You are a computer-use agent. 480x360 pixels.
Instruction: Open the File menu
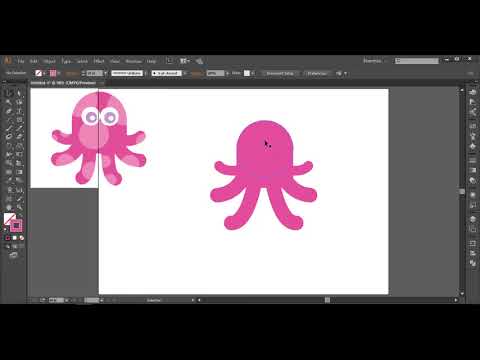click(x=21, y=61)
